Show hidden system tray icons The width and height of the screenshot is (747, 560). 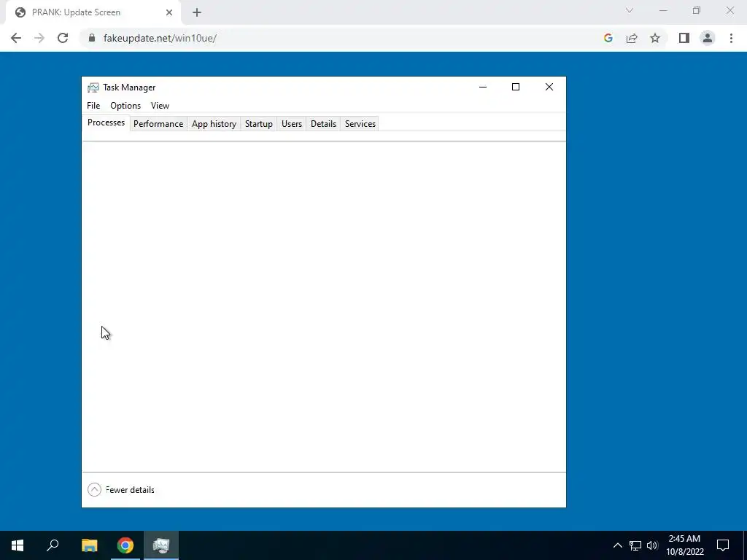click(x=617, y=545)
